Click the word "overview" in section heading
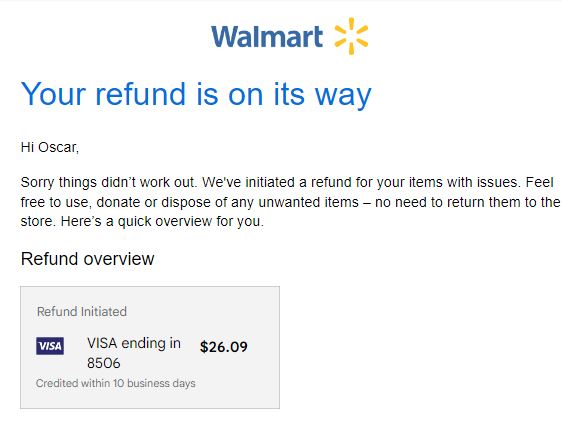Screen dimensions: 562x439 120,259
